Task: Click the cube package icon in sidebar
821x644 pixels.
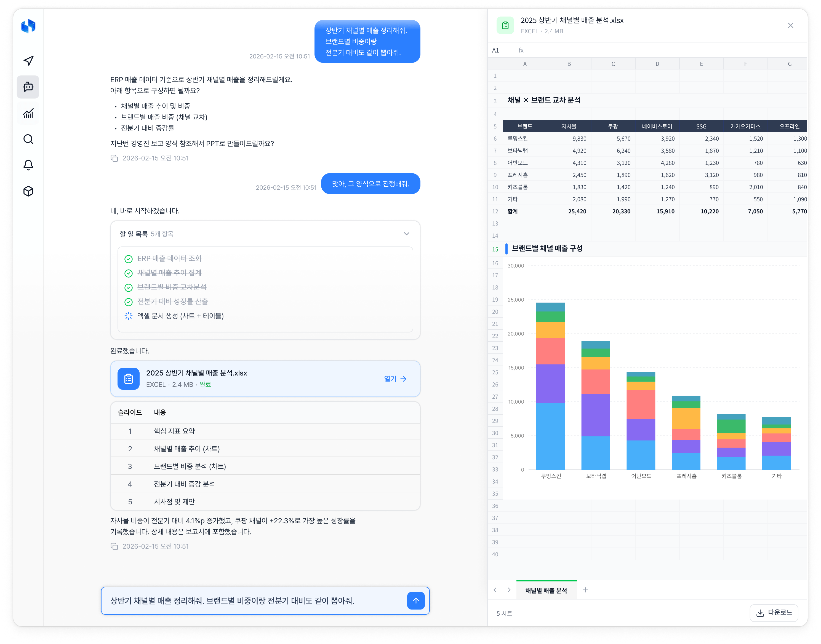Action: click(x=28, y=191)
